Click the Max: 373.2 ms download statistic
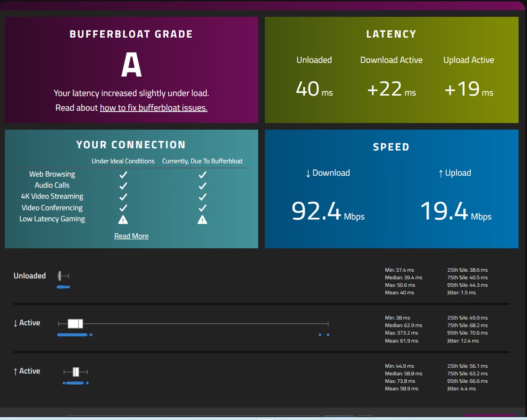 [x=401, y=333]
